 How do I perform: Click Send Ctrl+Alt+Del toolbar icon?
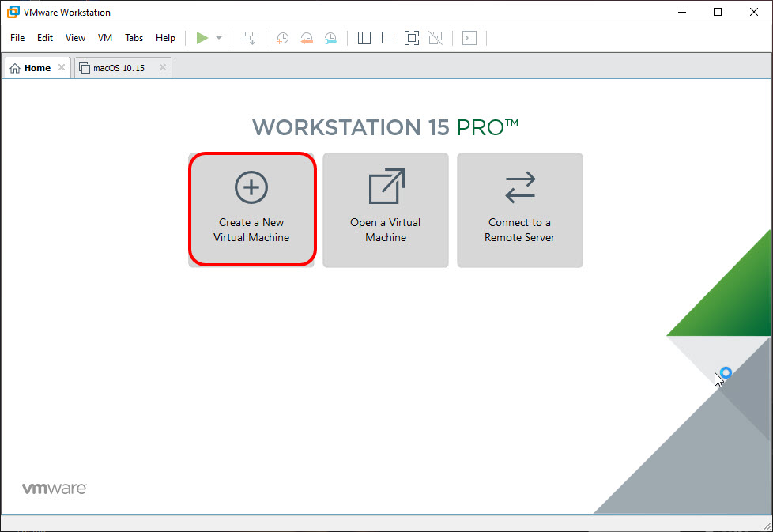tap(249, 38)
